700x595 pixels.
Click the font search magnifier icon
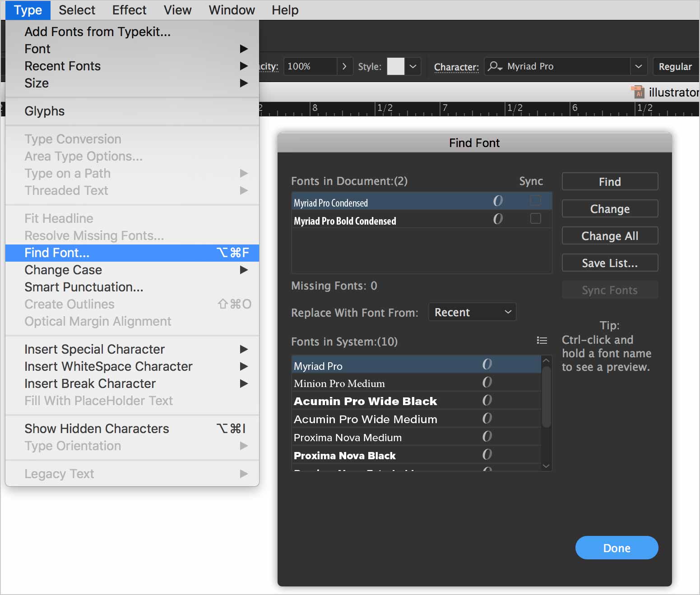(x=495, y=66)
